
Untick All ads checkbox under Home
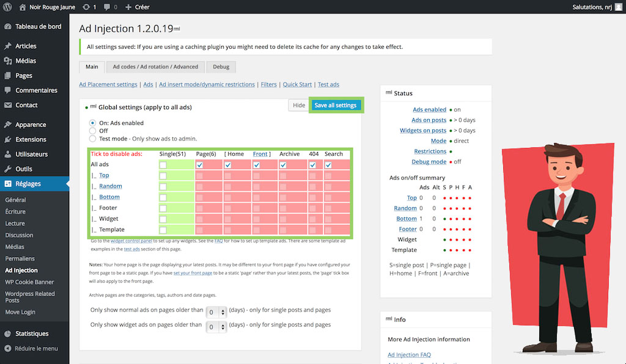click(x=227, y=165)
